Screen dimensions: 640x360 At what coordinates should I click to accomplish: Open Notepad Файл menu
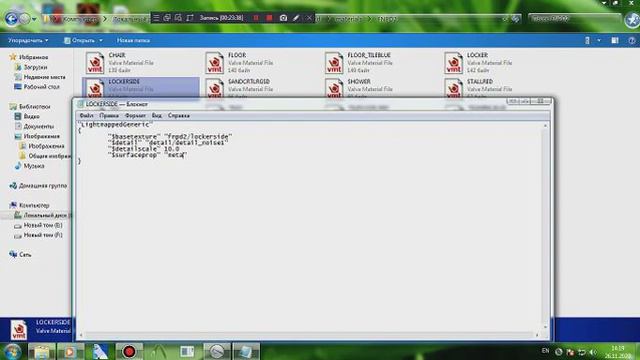pos(86,116)
